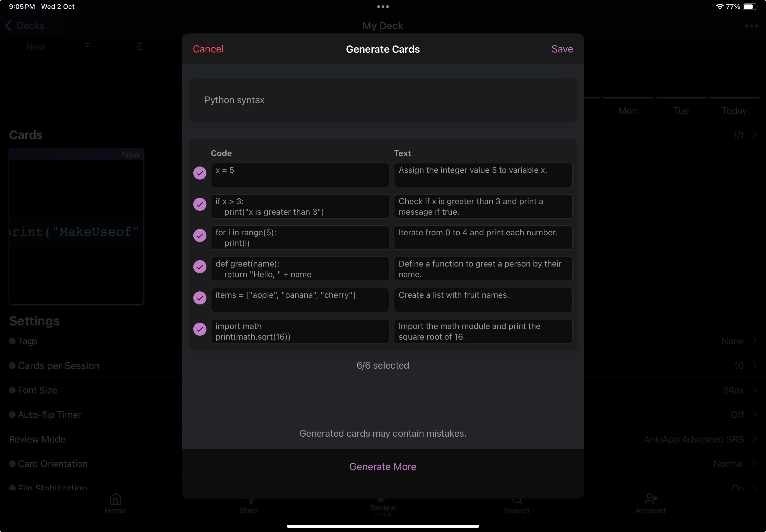Open the Cards section in sidebar

[x=26, y=134]
